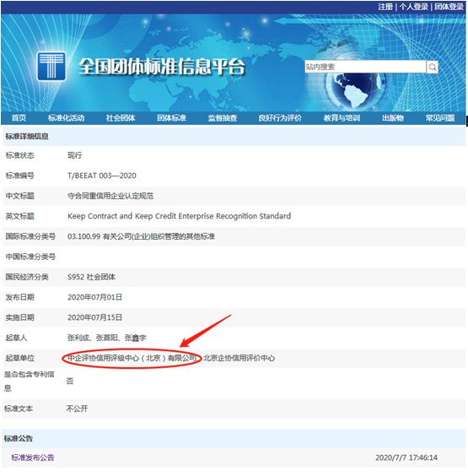Click the search magnifier icon
The image size is (468, 476).
433,67
